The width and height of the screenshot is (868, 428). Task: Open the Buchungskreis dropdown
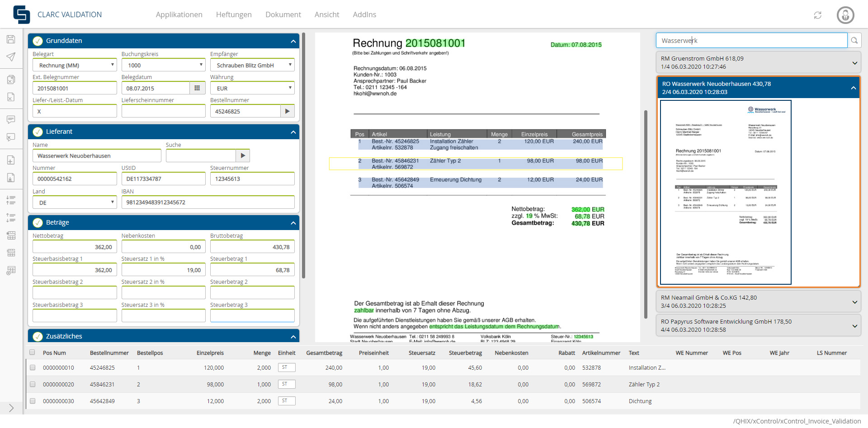[163, 65]
